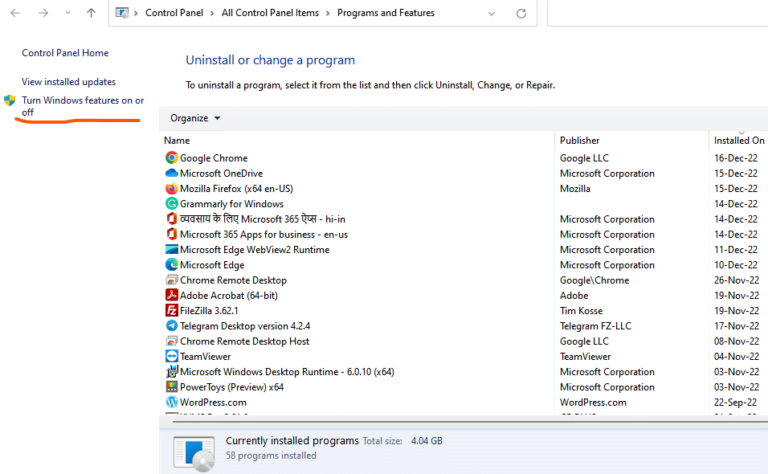Select Microsoft 365 Apps for business - en-us
768x474 pixels.
(x=264, y=234)
